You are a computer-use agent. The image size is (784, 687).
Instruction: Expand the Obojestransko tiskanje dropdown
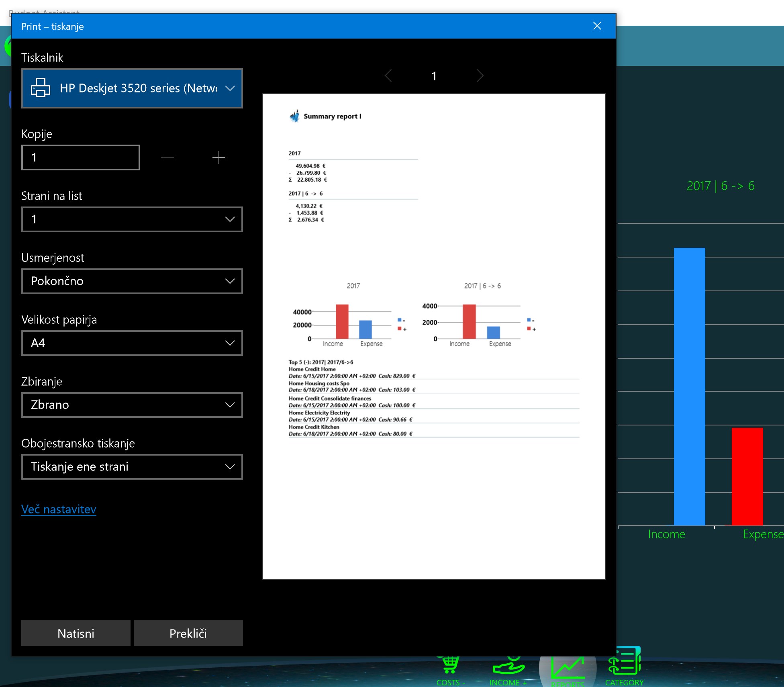pyautogui.click(x=132, y=467)
